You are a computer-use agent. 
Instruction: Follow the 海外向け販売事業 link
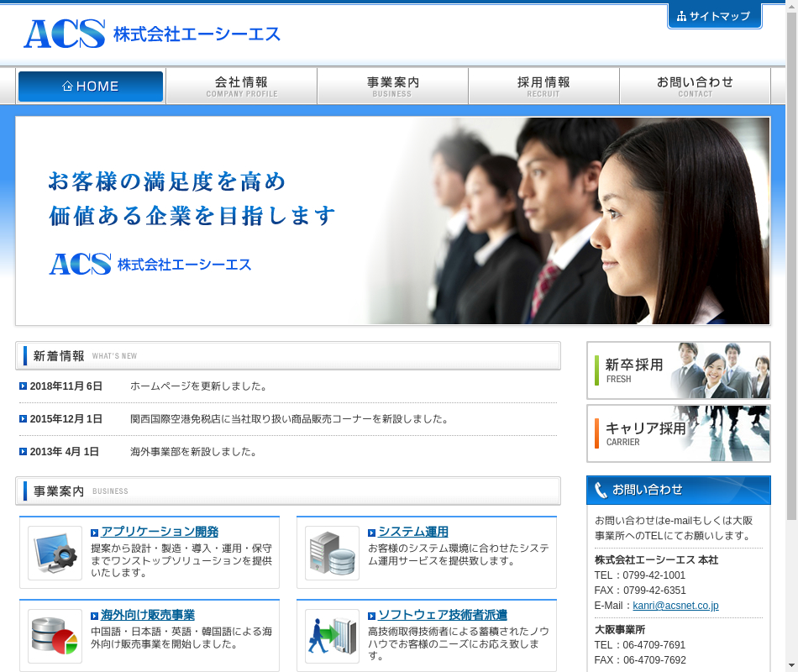[148, 615]
